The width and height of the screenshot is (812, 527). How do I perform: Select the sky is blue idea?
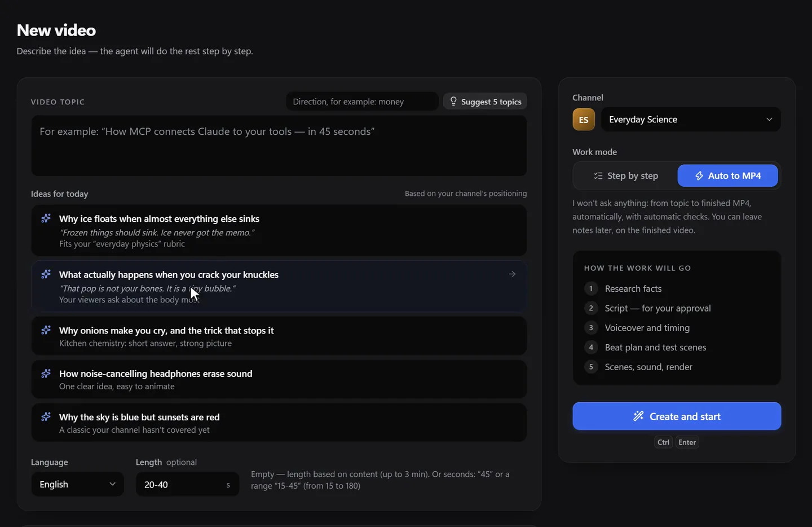(x=279, y=423)
